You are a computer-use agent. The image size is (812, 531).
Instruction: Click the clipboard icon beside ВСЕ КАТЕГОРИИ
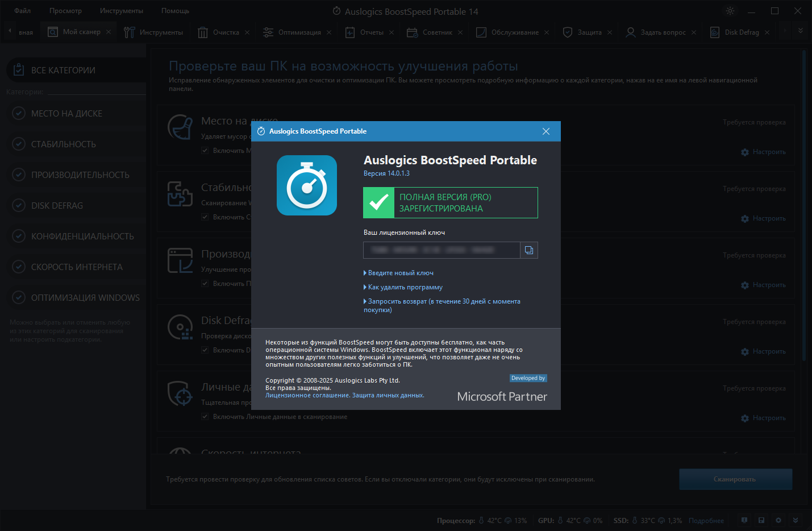point(19,69)
